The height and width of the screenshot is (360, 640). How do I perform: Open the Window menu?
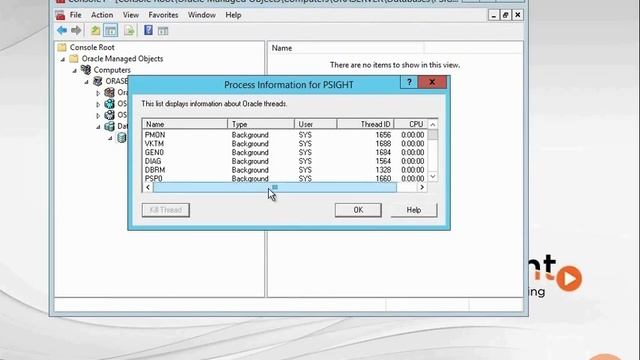click(202, 15)
